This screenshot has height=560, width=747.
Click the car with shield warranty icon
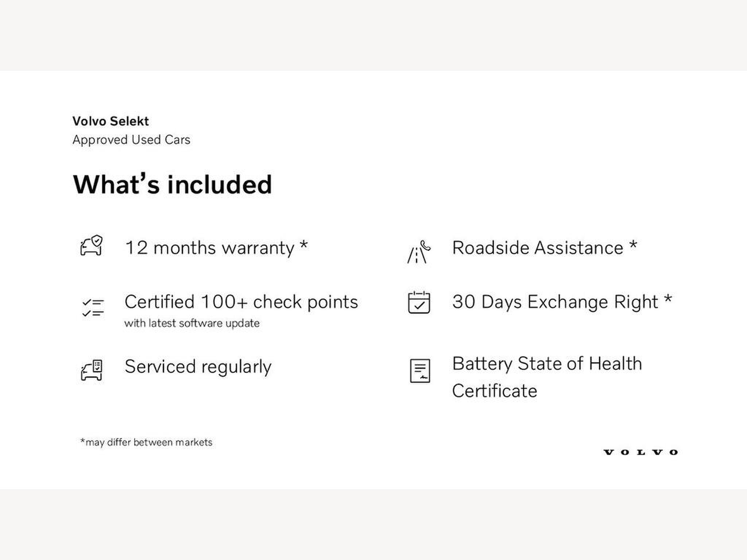coord(92,245)
